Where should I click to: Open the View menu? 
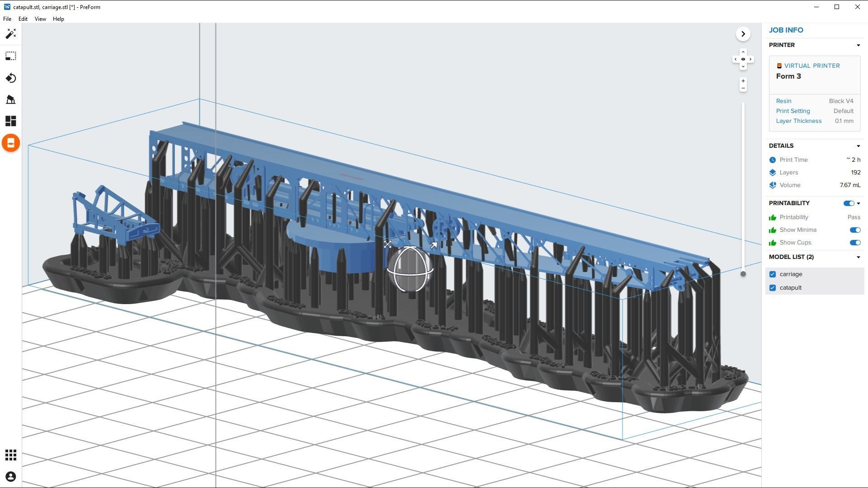tap(40, 19)
